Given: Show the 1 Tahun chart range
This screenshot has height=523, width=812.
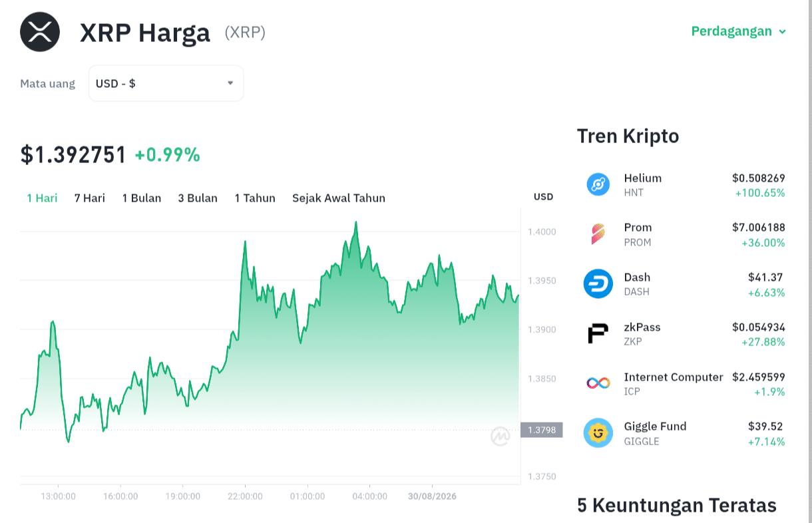Looking at the screenshot, I should (255, 198).
